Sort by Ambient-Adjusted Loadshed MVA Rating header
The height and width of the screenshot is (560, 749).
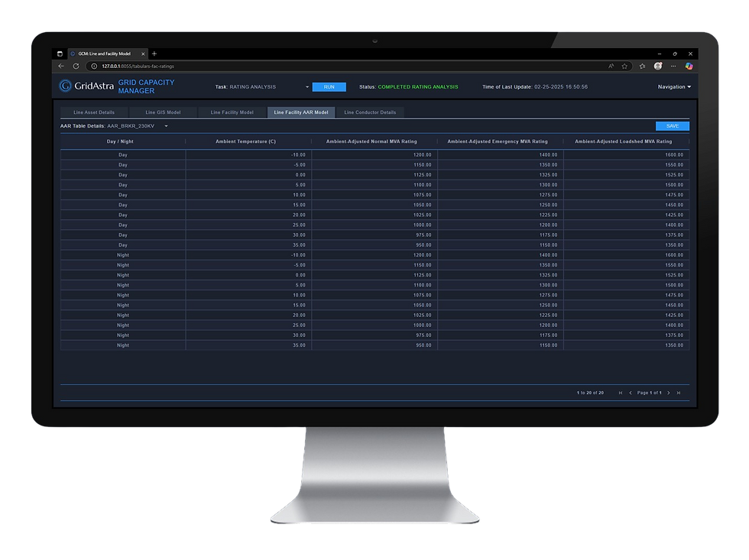(x=624, y=141)
